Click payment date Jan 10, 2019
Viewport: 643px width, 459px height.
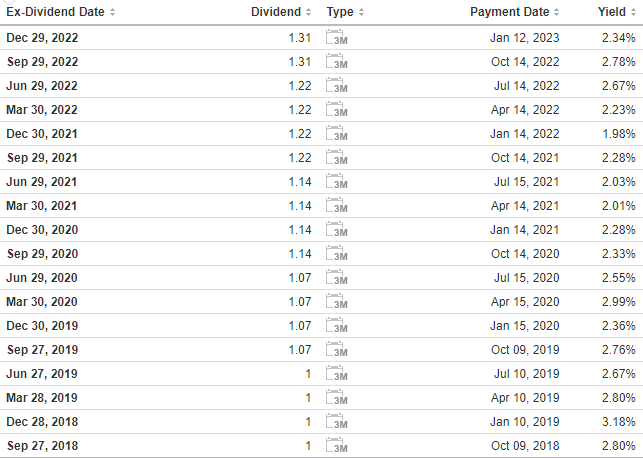click(x=524, y=422)
